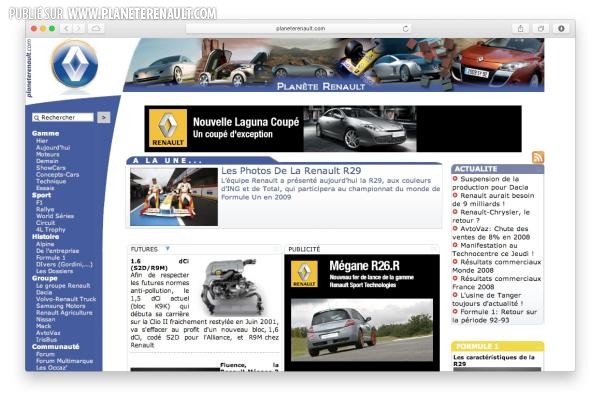Click the Rechercher search field
This screenshot has width=600, height=400.
(63, 117)
